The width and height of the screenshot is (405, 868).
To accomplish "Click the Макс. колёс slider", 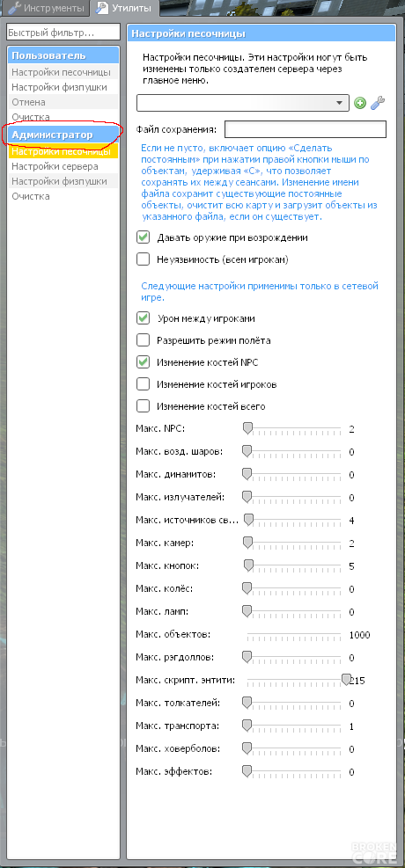I will (294, 589).
